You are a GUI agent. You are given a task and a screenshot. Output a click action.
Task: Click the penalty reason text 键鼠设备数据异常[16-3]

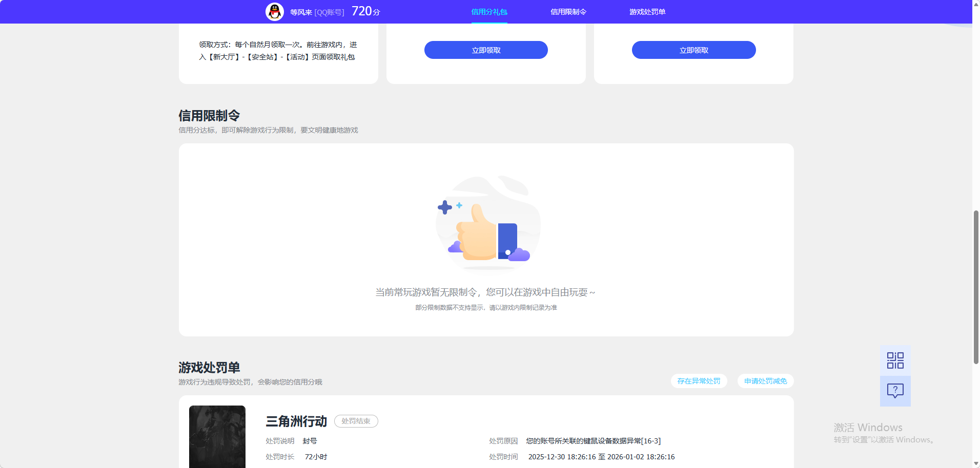(x=592, y=440)
